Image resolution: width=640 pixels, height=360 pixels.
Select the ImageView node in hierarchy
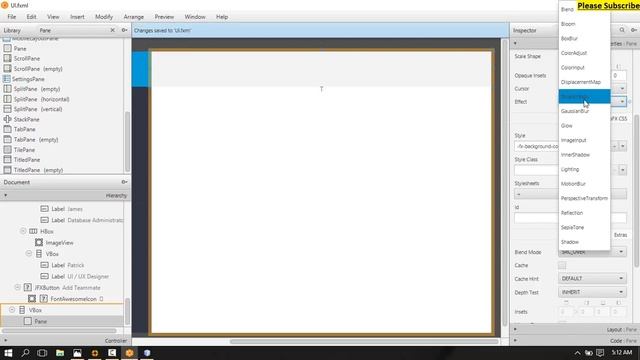click(60, 242)
